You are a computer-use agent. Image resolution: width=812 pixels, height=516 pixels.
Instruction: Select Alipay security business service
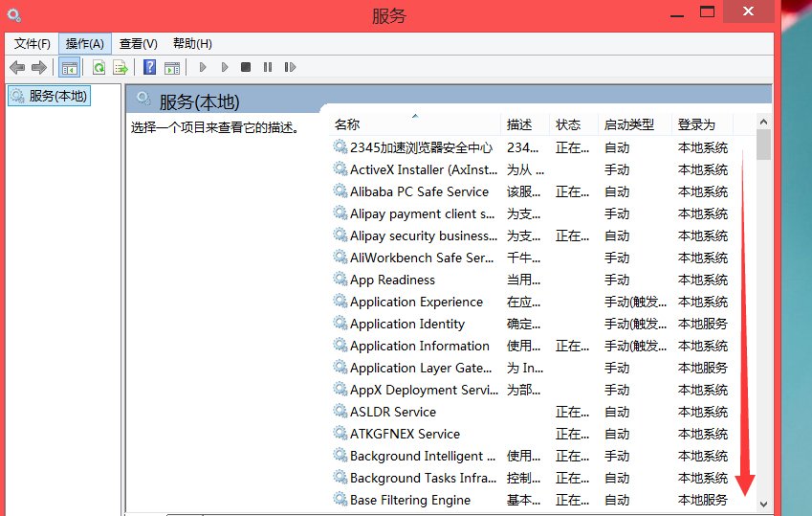point(531,236)
